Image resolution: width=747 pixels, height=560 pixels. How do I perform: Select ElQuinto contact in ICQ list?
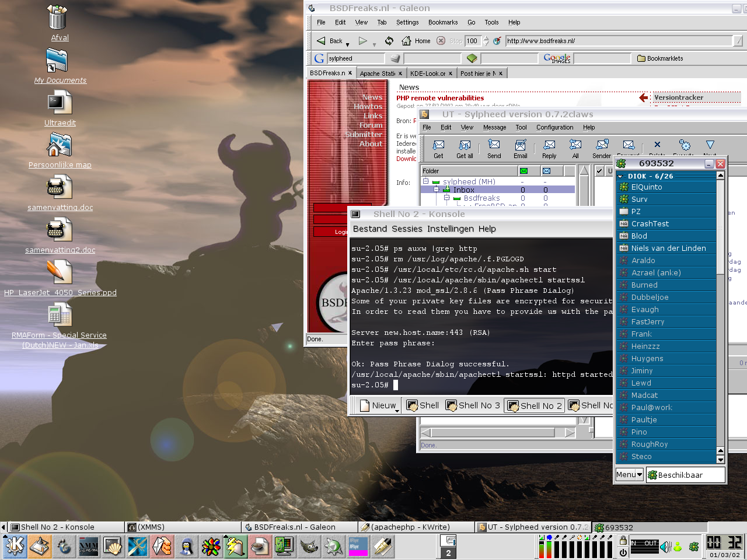666,187
